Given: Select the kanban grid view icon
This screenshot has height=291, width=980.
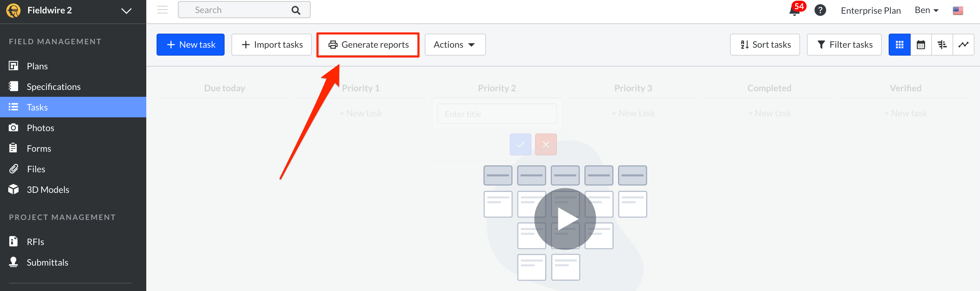Looking at the screenshot, I should point(899,45).
